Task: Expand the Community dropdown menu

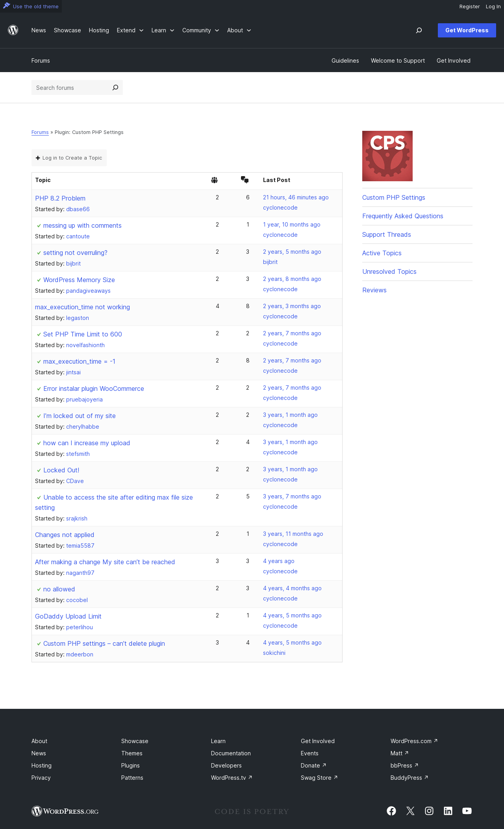Action: (x=200, y=30)
